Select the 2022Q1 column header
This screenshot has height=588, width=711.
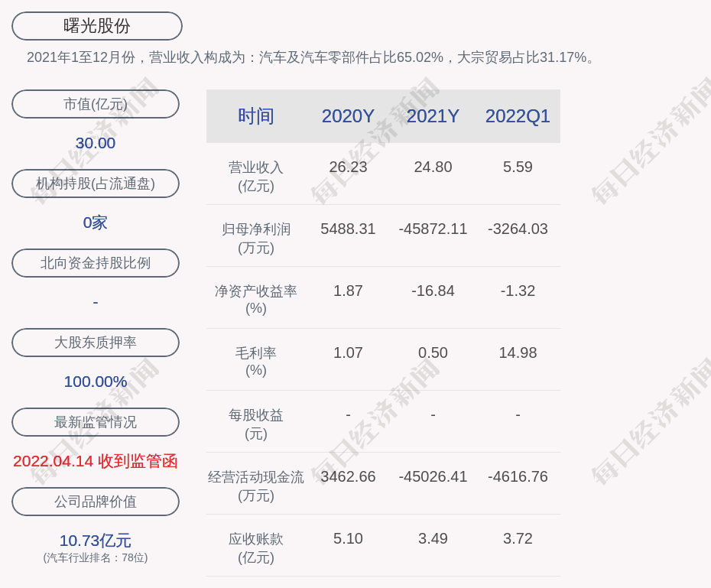(518, 116)
